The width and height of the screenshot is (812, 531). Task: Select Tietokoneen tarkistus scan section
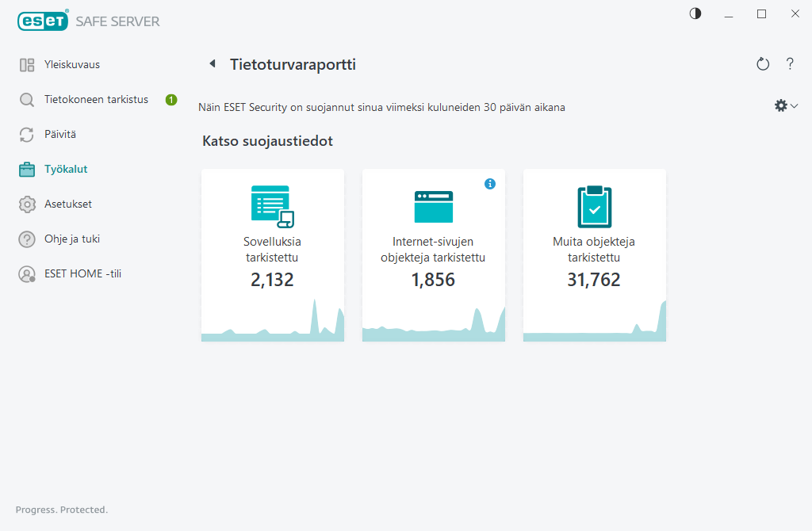click(96, 99)
